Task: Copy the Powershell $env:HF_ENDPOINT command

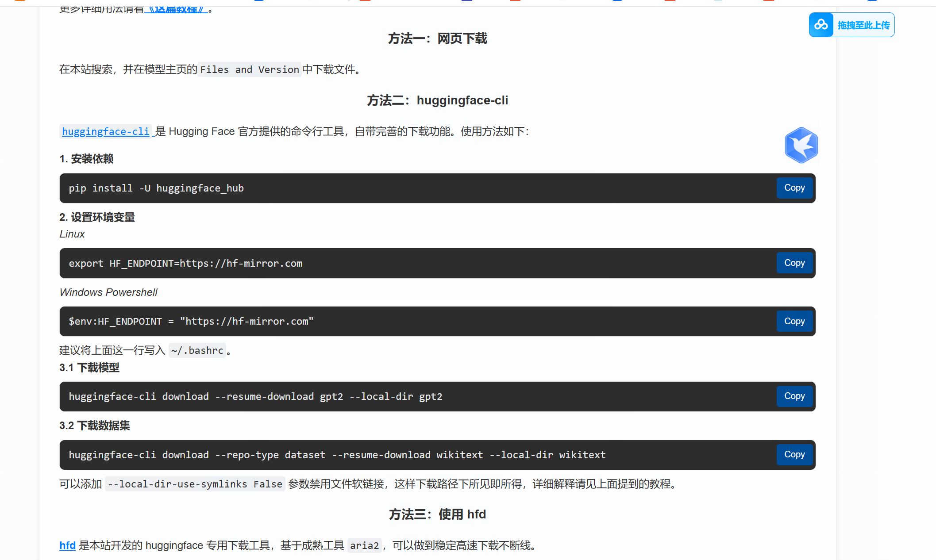Action: pyautogui.click(x=794, y=322)
